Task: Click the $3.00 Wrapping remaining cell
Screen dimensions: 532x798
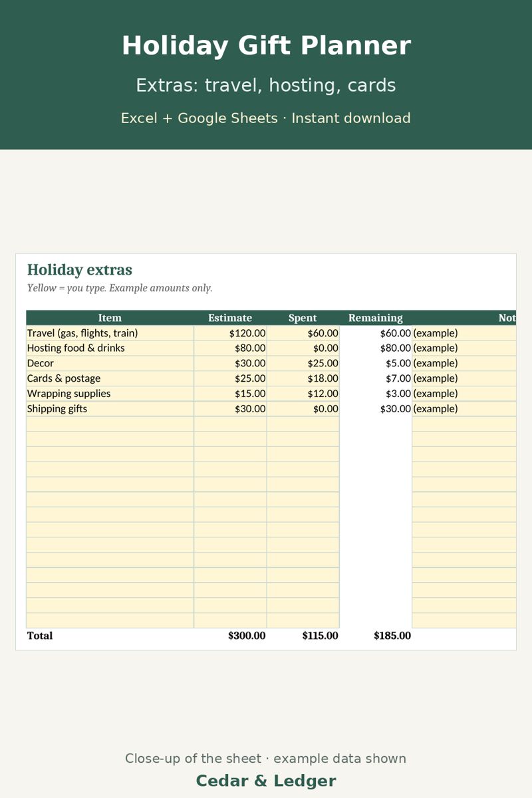Action: pos(376,394)
